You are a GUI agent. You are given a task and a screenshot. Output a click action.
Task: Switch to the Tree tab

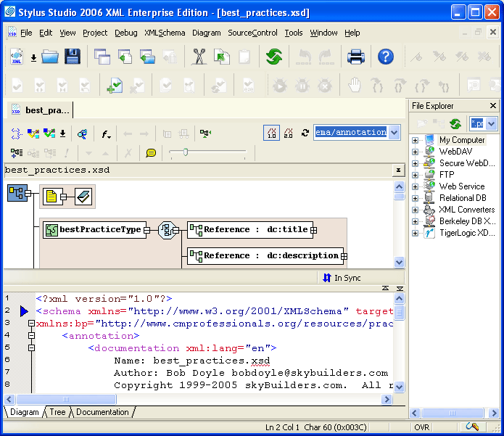tap(57, 412)
